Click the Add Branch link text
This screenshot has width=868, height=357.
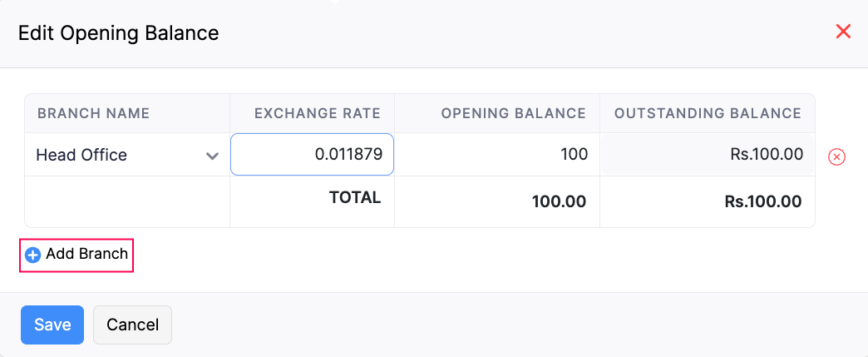tap(86, 255)
